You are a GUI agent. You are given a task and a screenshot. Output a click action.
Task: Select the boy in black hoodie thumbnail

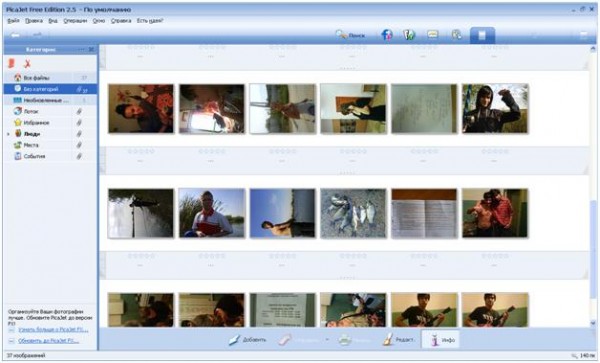pyautogui.click(x=495, y=109)
